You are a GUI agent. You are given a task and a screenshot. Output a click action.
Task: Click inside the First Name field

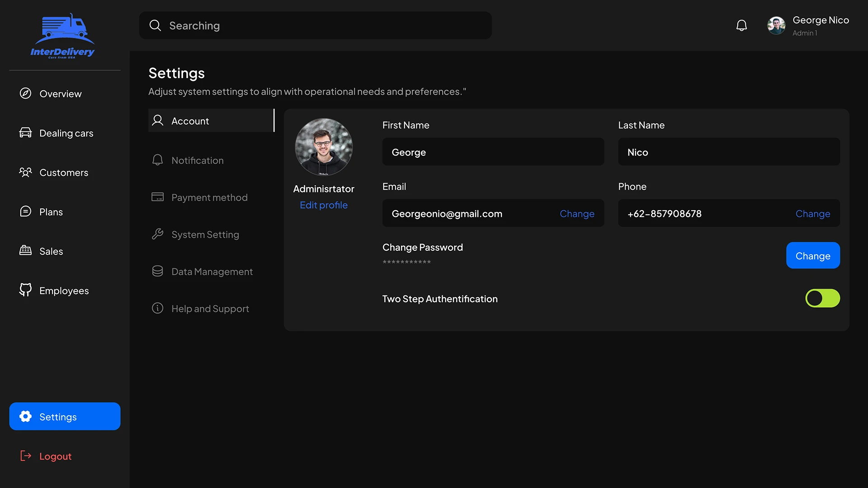(493, 152)
